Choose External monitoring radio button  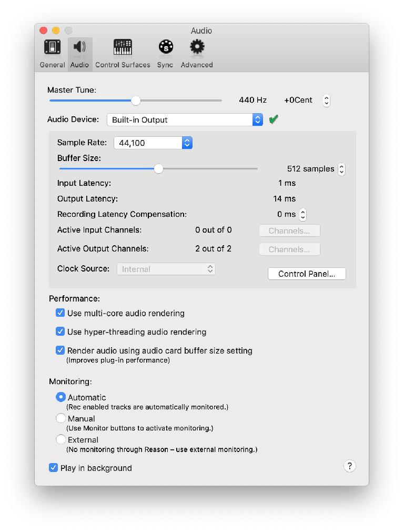(x=60, y=439)
